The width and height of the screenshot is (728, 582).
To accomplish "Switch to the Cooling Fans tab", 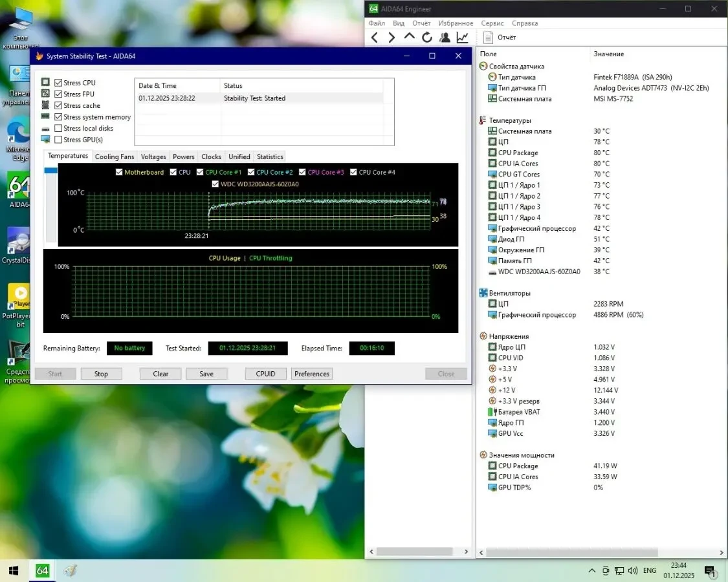I will pyautogui.click(x=114, y=156).
